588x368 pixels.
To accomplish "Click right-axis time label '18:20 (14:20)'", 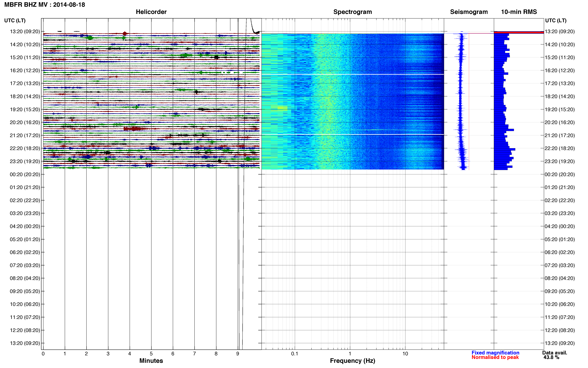I will pyautogui.click(x=560, y=96).
